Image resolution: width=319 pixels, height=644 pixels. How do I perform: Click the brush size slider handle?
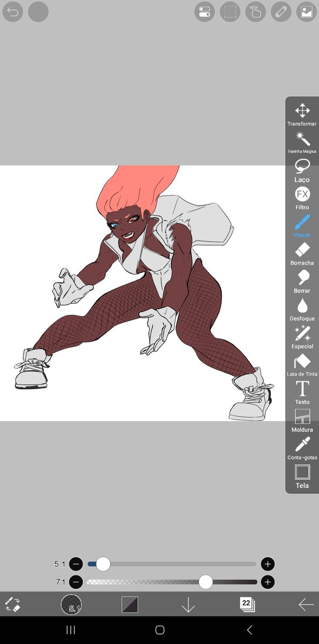click(103, 564)
